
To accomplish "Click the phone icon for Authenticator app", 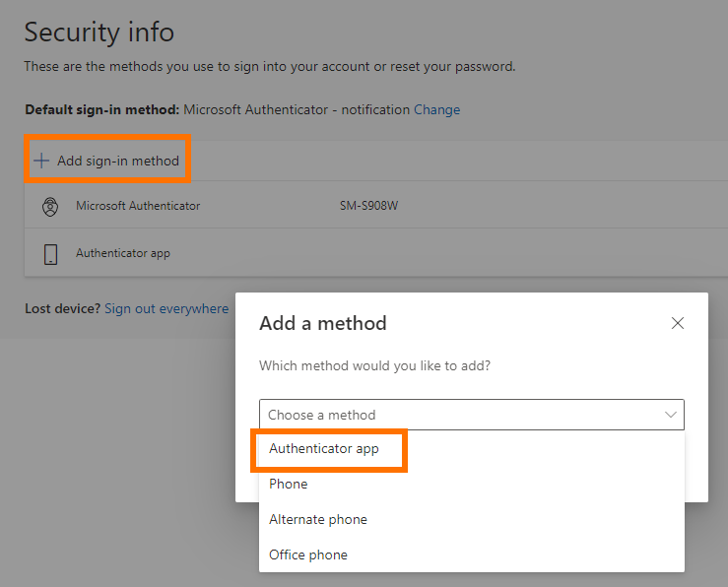I will click(x=50, y=254).
